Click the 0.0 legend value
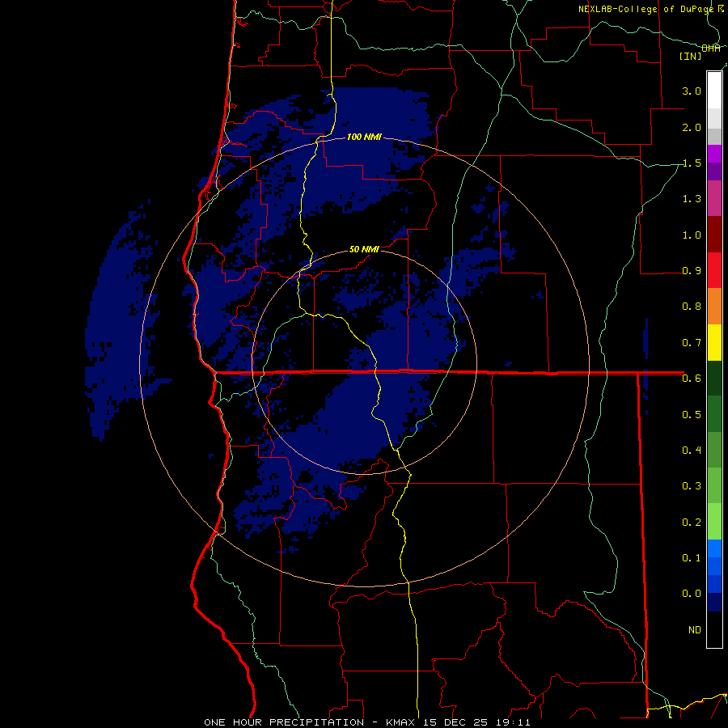The width and height of the screenshot is (728, 728). point(692,594)
